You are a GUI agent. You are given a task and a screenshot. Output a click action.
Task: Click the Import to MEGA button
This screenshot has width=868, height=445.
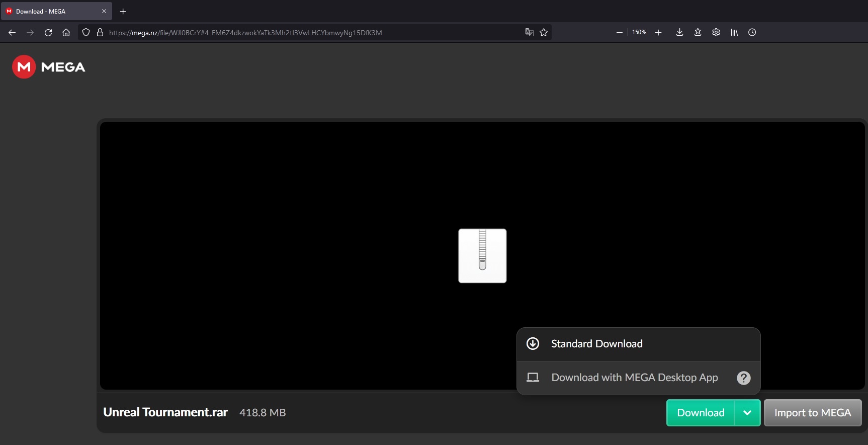[x=813, y=413]
